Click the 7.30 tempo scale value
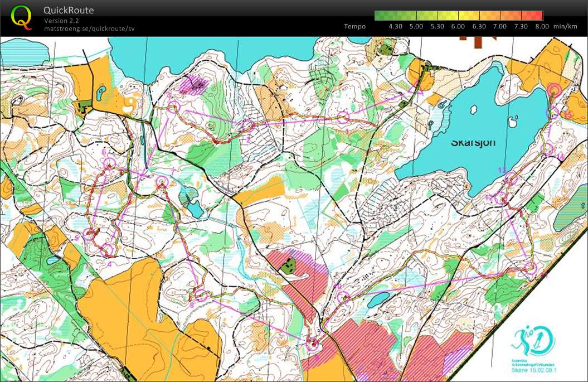This screenshot has height=382, width=588. point(521,26)
